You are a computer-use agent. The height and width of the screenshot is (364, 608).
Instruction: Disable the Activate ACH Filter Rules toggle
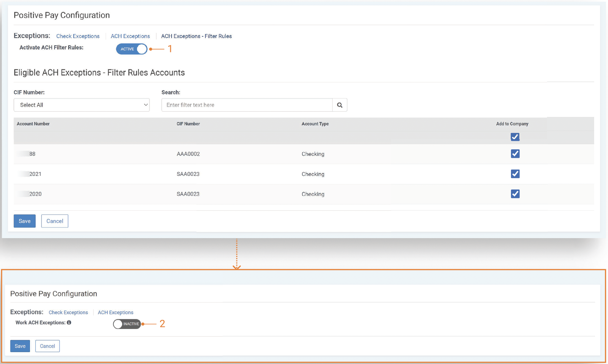coord(132,49)
